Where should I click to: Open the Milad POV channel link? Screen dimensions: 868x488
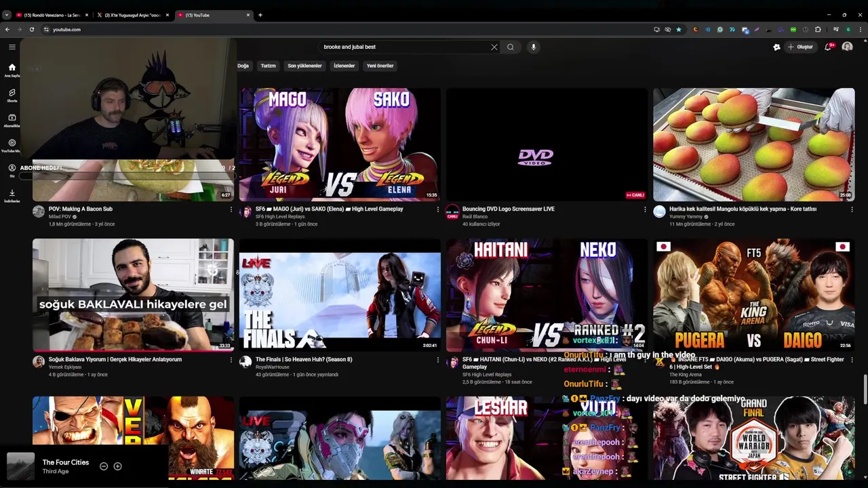click(x=60, y=217)
